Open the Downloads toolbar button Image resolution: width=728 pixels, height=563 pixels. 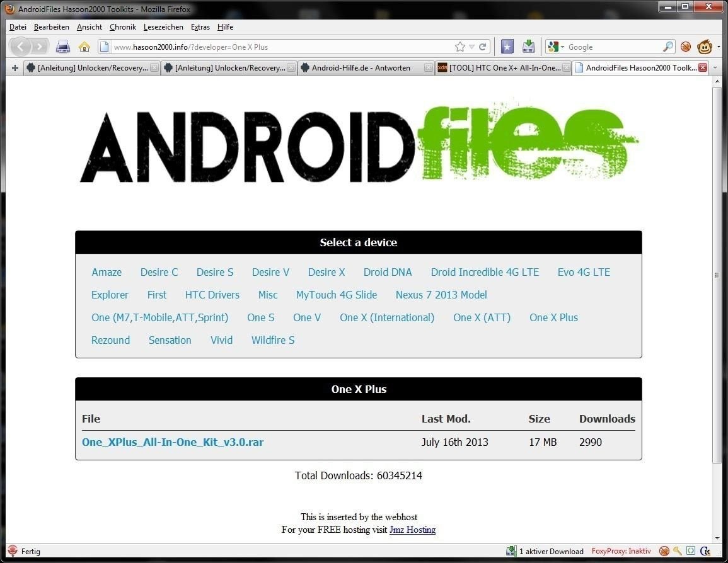[x=528, y=47]
